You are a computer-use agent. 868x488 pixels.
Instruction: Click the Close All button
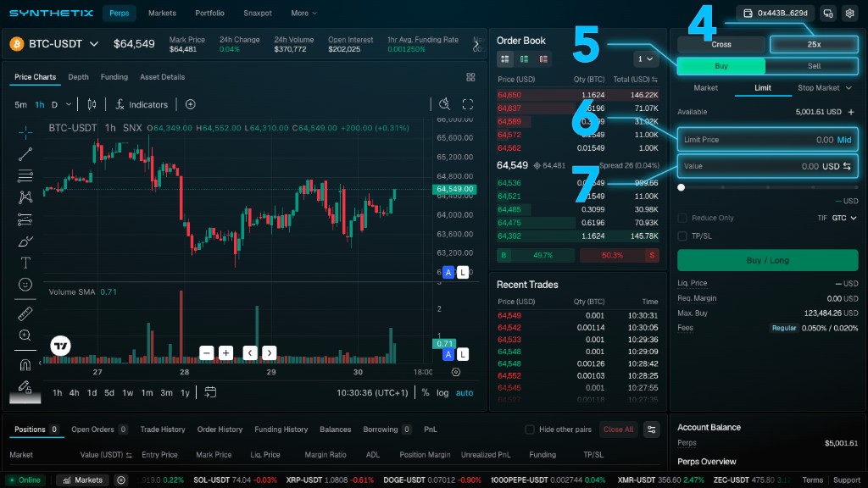(x=618, y=430)
